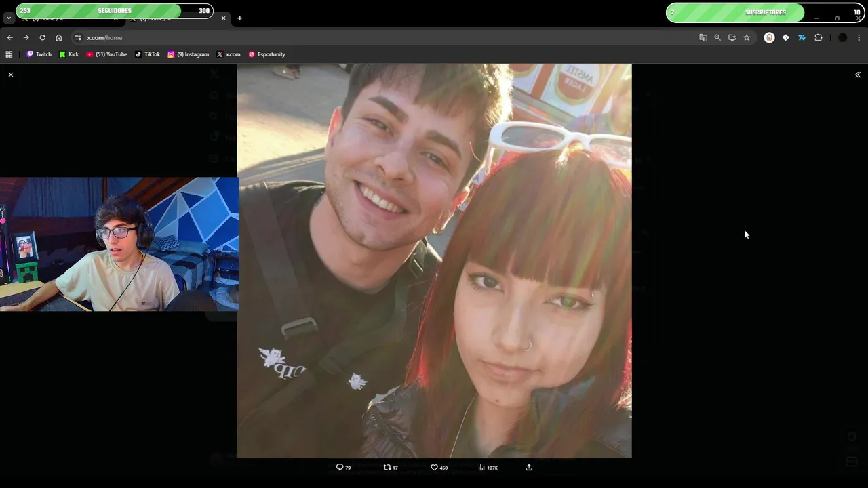The height and width of the screenshot is (488, 868).
Task: View post analytics showing 107K
Action: (488, 467)
